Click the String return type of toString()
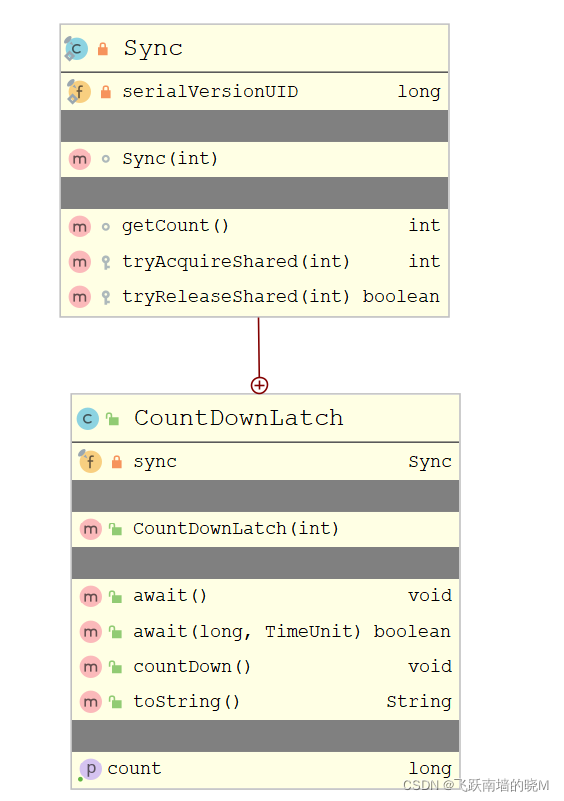This screenshot has width=564, height=801. tap(419, 702)
